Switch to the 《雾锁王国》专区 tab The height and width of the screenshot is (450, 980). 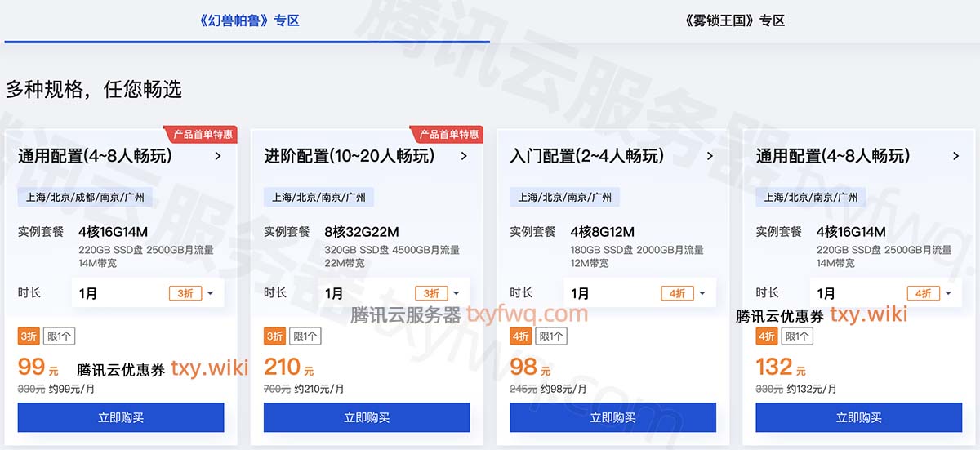pyautogui.click(x=735, y=20)
